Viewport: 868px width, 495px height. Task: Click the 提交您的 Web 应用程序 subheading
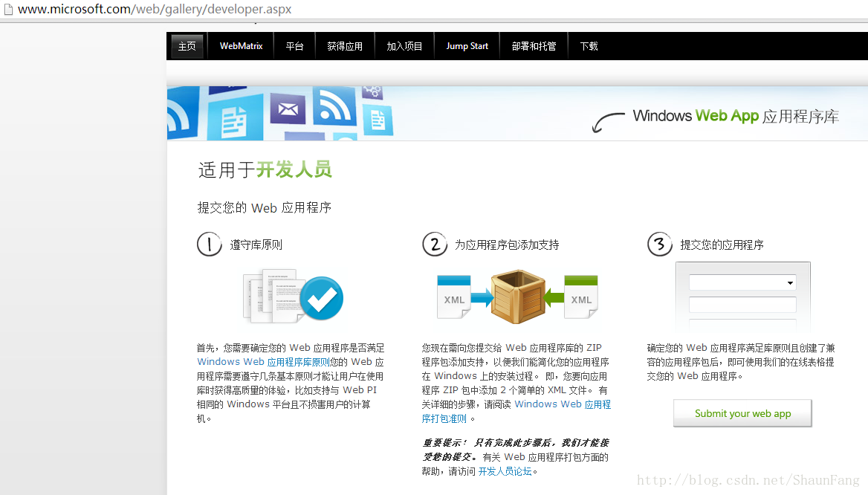coord(264,207)
